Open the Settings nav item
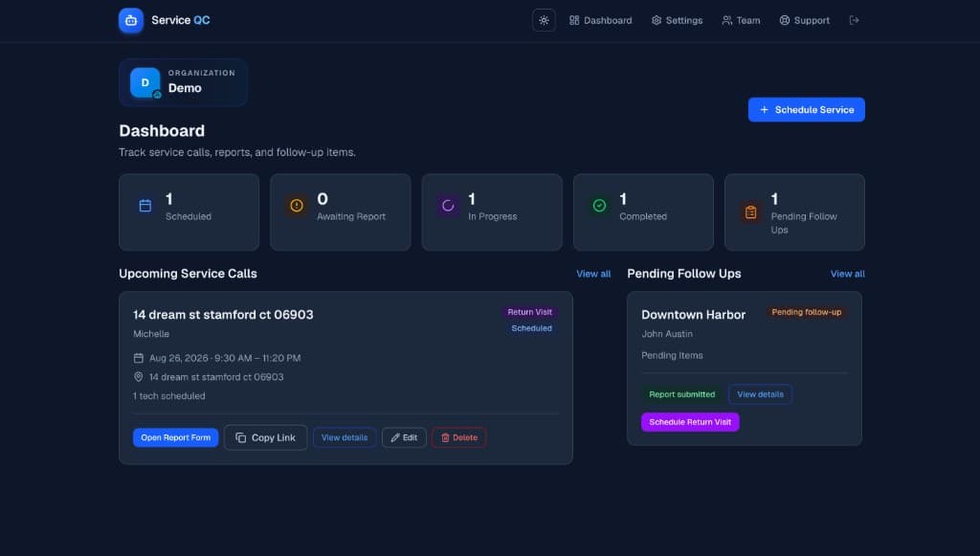This screenshot has height=556, width=980. click(x=677, y=21)
